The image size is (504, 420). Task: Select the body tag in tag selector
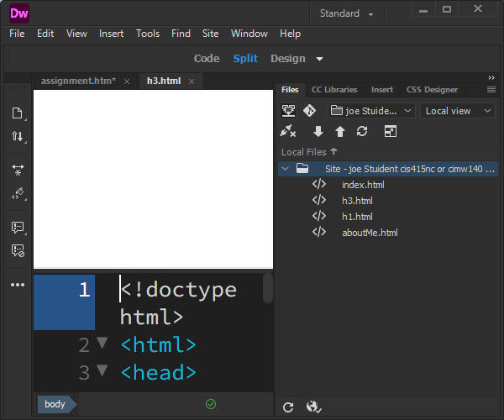coord(55,405)
